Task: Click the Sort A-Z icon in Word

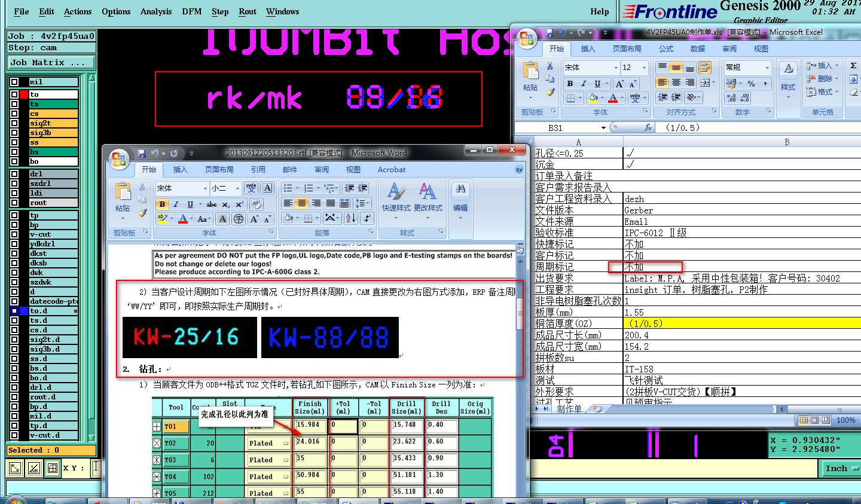Action: tap(351, 218)
